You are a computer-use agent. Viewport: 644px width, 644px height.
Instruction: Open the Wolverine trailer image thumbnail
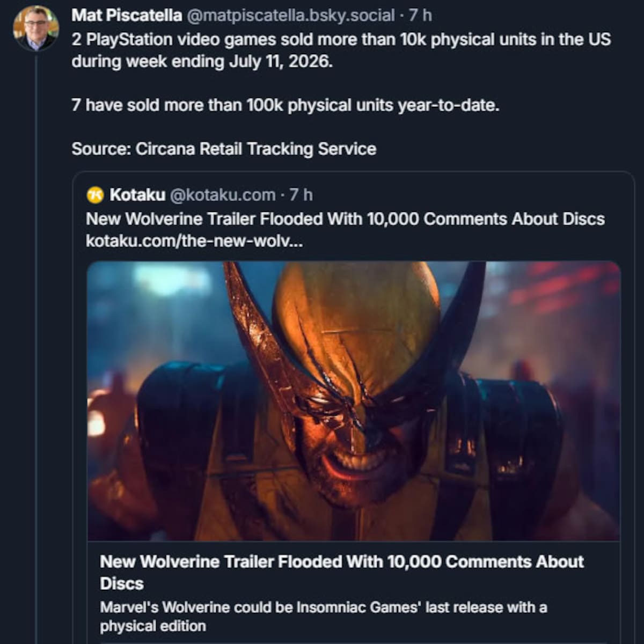[354, 401]
